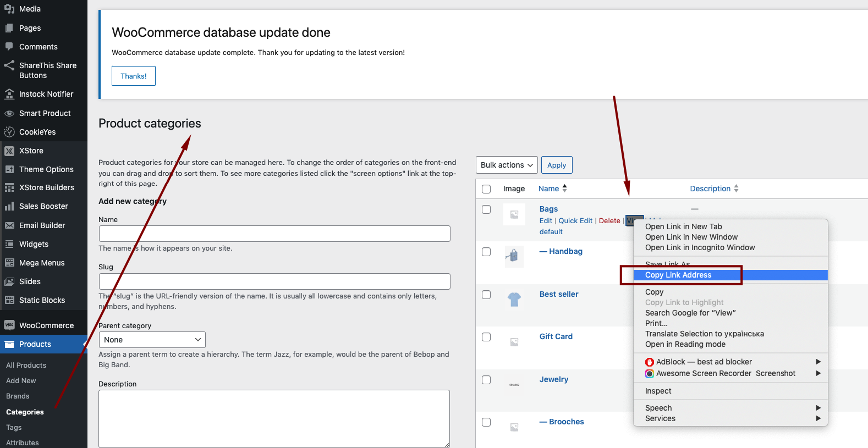Click the Best seller t-shirt thumbnail

pos(514,300)
